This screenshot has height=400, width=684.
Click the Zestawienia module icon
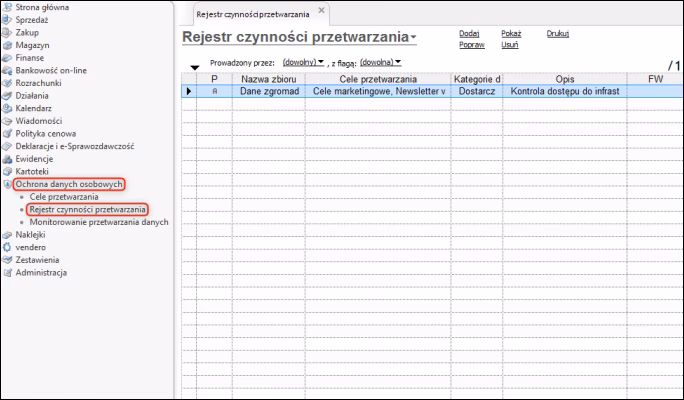coord(7,260)
